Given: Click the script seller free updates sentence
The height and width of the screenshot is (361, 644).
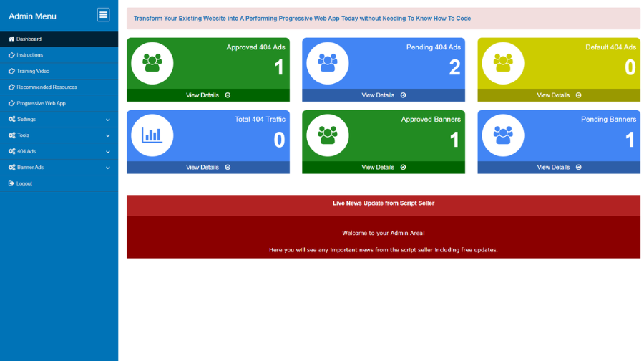Looking at the screenshot, I should pos(384,250).
